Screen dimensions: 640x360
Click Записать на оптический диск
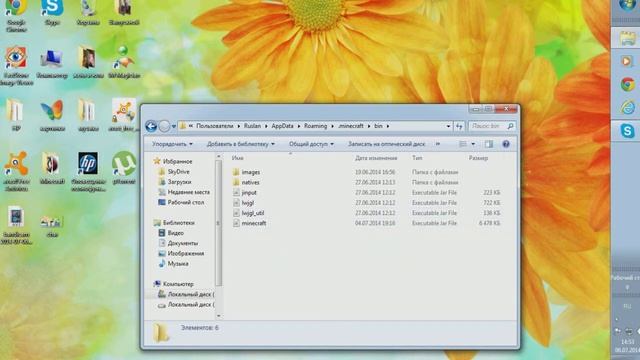386,144
